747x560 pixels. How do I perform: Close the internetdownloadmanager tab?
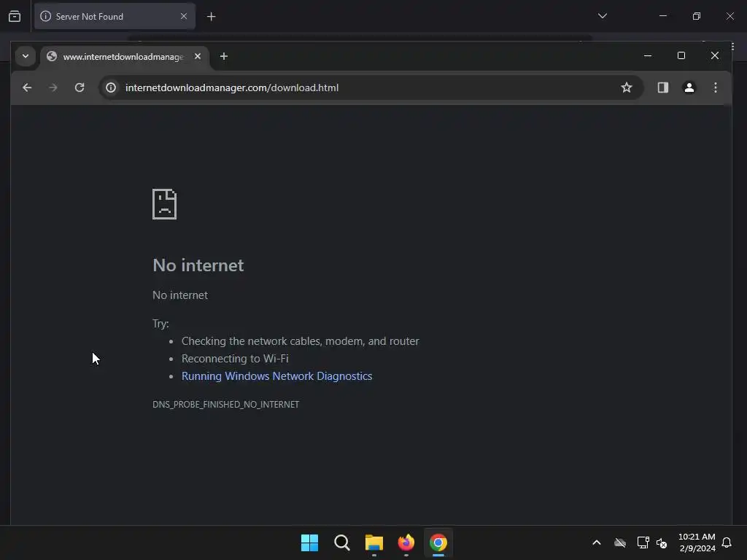198,56
